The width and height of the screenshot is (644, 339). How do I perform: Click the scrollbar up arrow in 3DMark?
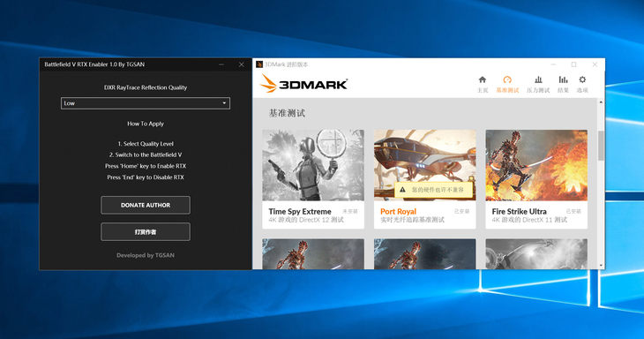pyautogui.click(x=602, y=102)
